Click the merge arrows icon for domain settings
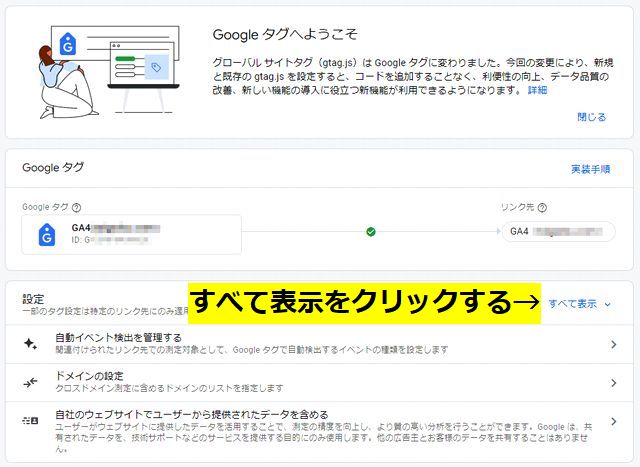This screenshot has width=640, height=467. tap(31, 382)
